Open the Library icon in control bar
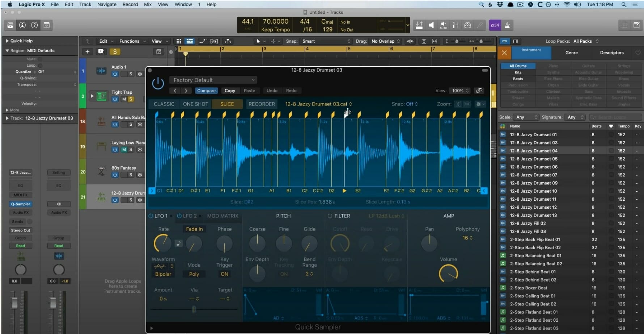 click(x=10, y=25)
